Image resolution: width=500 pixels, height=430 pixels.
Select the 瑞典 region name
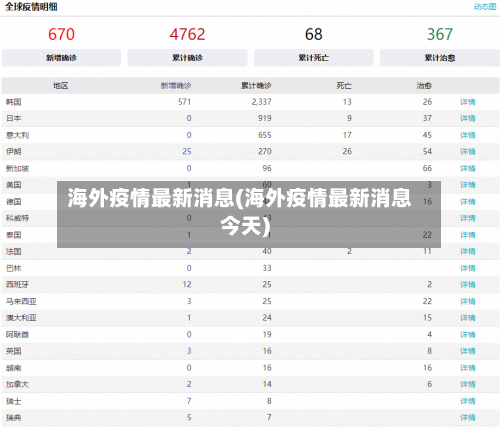14,417
